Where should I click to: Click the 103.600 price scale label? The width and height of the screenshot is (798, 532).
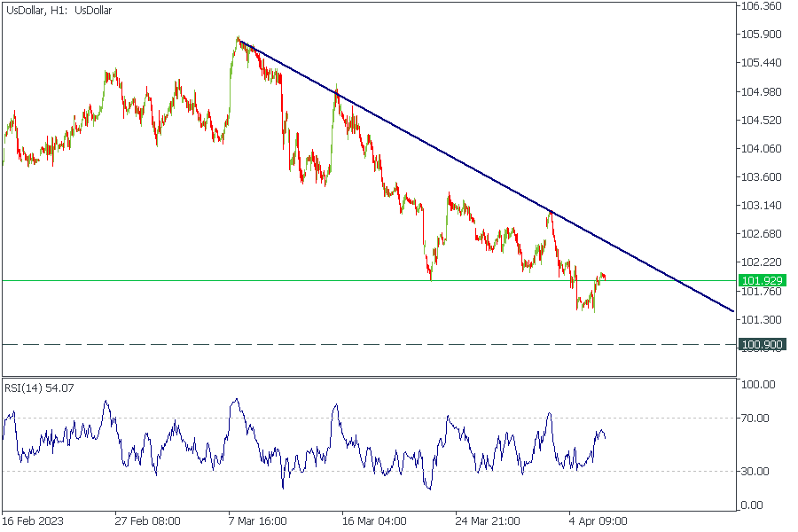[x=761, y=177]
